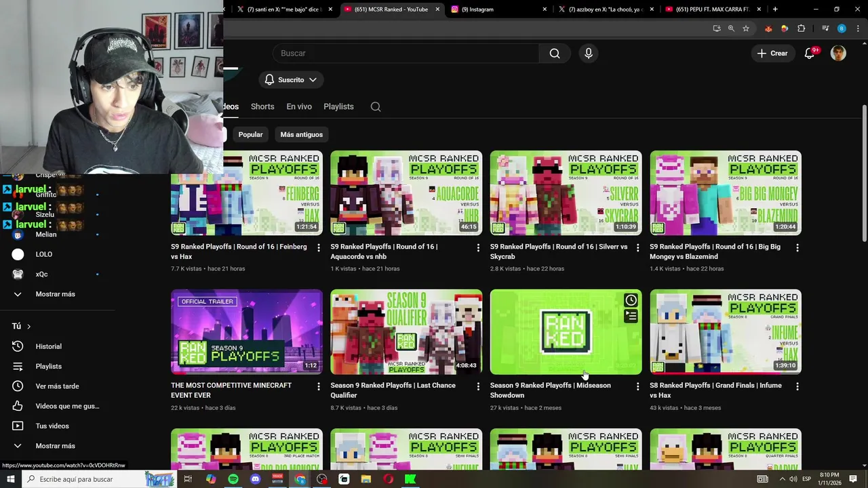Open Tus videos in sidebar
Screen dimensions: 868x488
coord(52,426)
